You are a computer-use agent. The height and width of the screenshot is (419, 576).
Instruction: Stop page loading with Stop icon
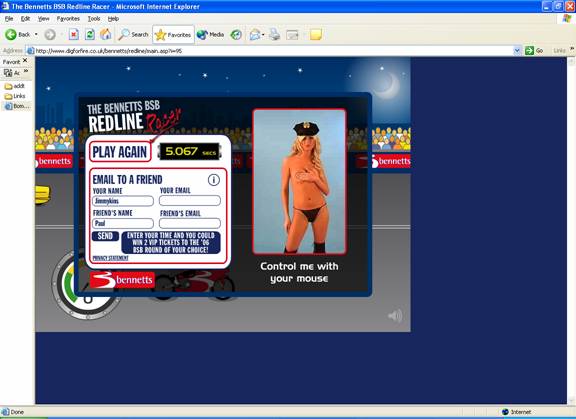click(74, 35)
